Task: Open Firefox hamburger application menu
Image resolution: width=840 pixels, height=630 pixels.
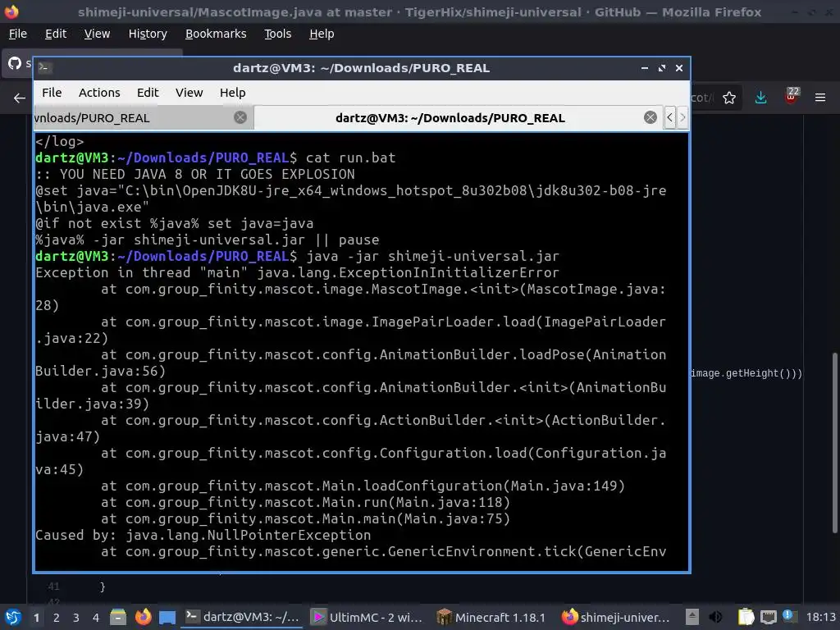Action: 819,98
